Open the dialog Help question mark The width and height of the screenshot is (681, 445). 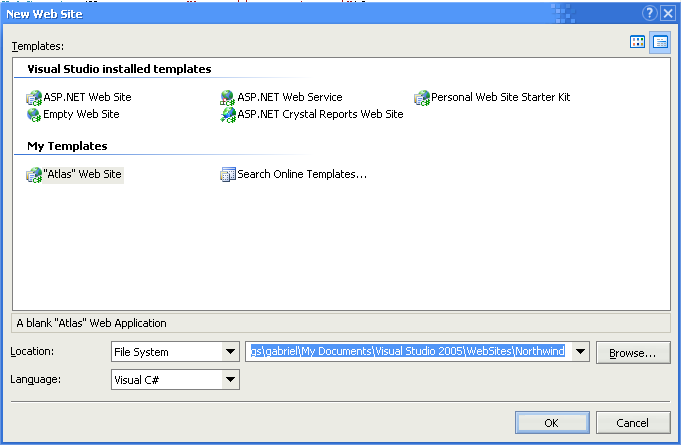[649, 13]
